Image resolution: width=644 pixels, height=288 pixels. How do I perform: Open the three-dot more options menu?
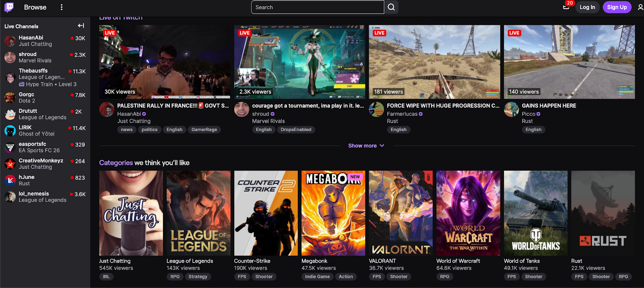[x=61, y=7]
